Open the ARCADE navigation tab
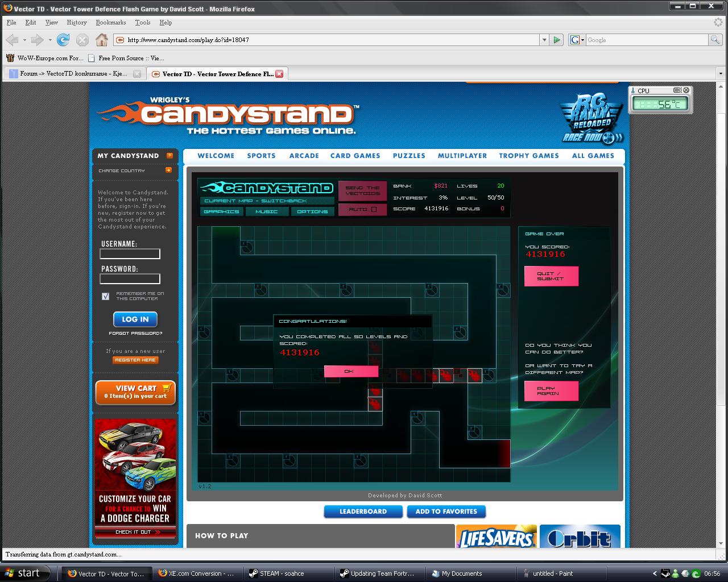Screen dimensions: 728x582 pyautogui.click(x=304, y=156)
